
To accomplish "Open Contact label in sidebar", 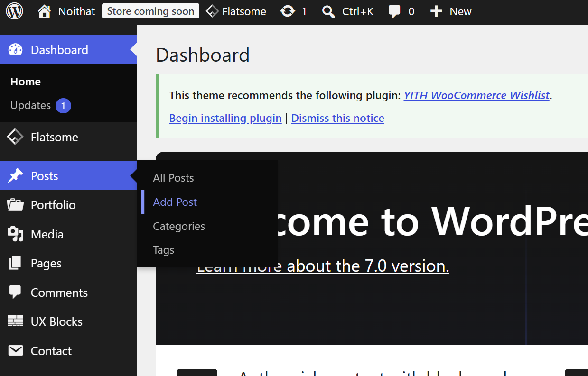I will click(x=51, y=351).
